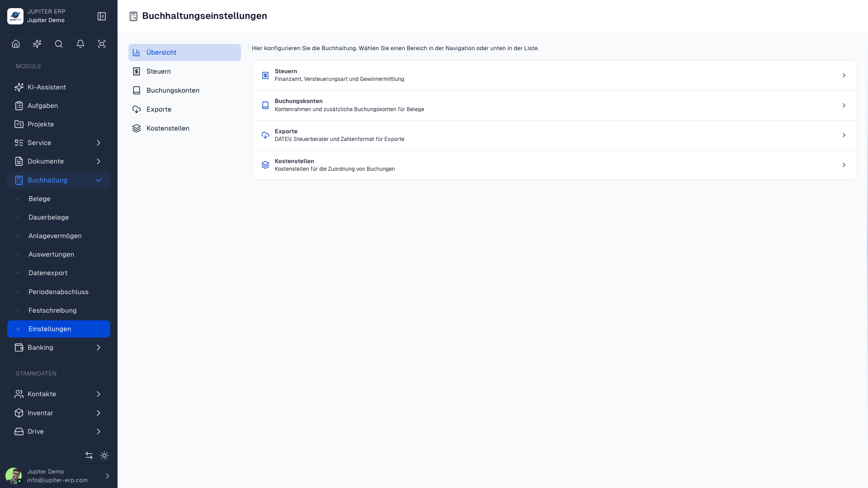The width and height of the screenshot is (868, 488).
Task: Go to the home icon
Action: pyautogui.click(x=16, y=44)
